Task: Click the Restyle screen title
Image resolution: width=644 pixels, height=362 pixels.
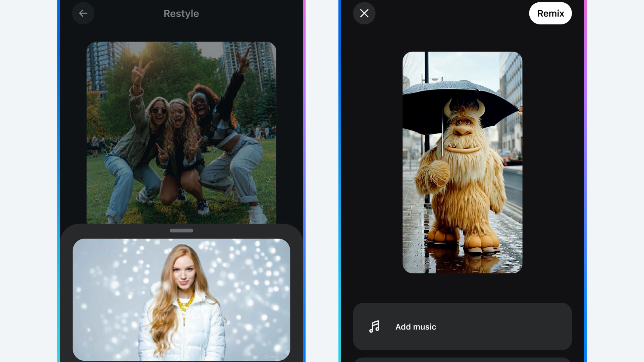Action: [181, 13]
